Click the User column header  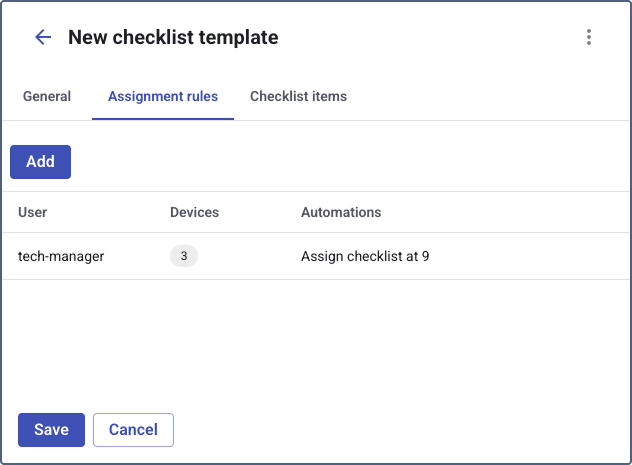tap(33, 212)
